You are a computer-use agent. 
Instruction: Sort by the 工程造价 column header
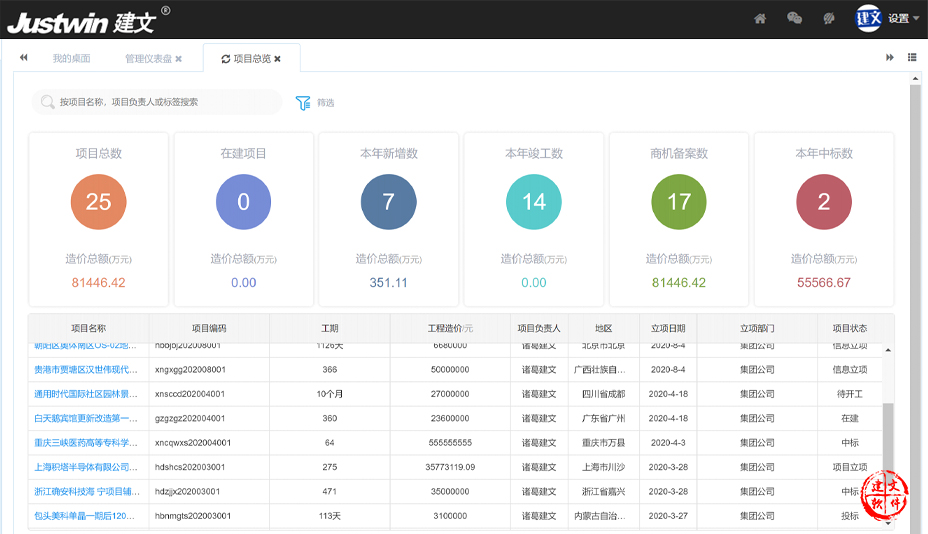[x=450, y=328]
